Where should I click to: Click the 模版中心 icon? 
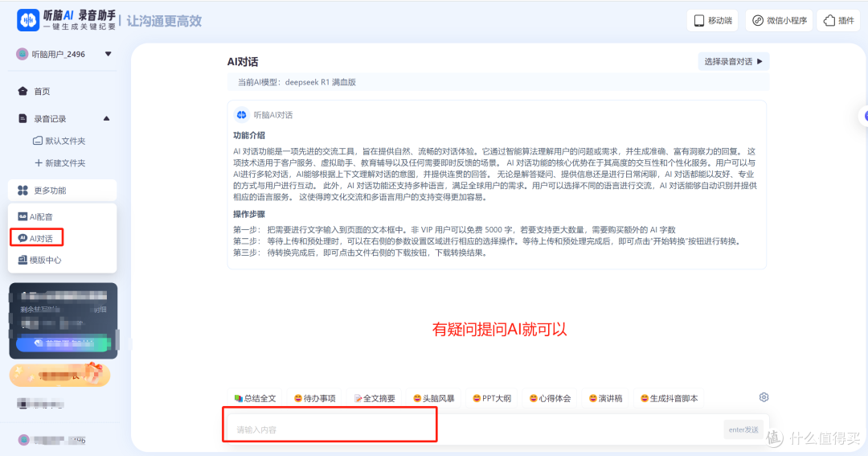(23, 260)
